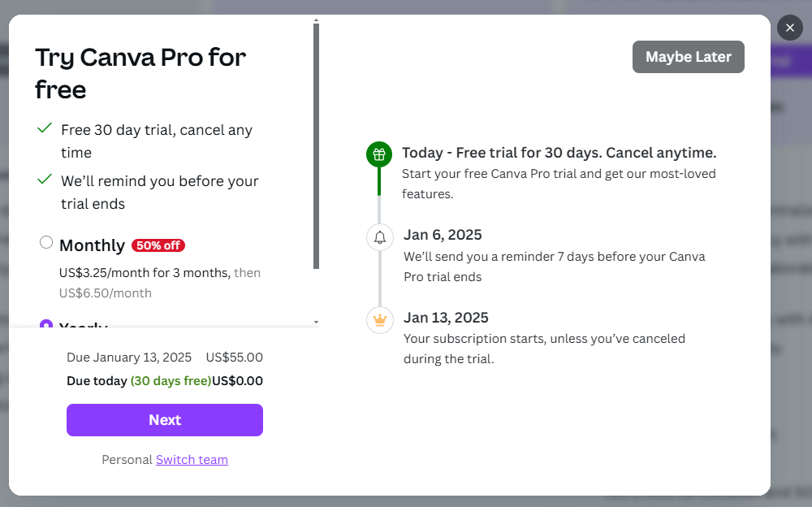Click the green timeline progress line
The height and width of the screenshot is (507, 812).
(x=378, y=182)
